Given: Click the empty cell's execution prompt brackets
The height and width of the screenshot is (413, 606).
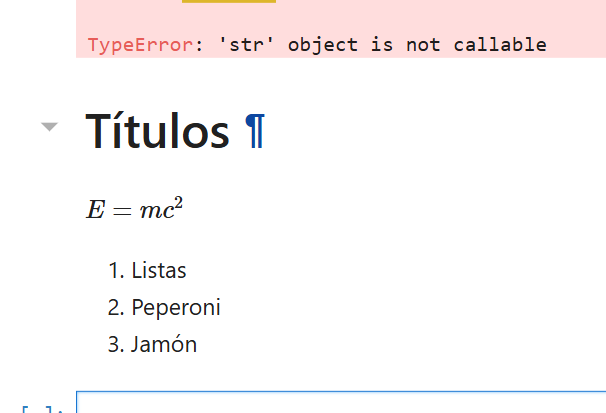Looking at the screenshot, I should pyautogui.click(x=42, y=408).
